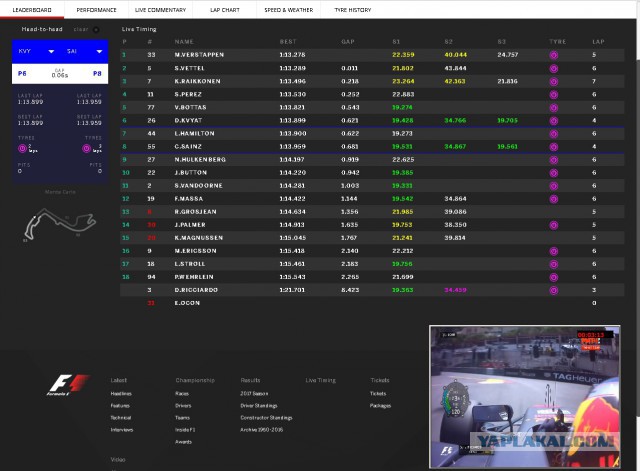Select the L.HAMILTON driver name

[194, 133]
